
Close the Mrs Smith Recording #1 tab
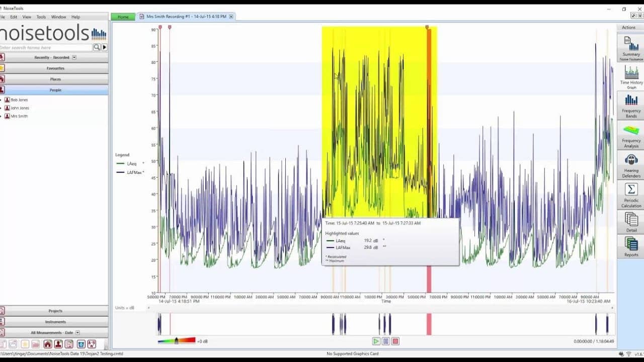pyautogui.click(x=231, y=17)
